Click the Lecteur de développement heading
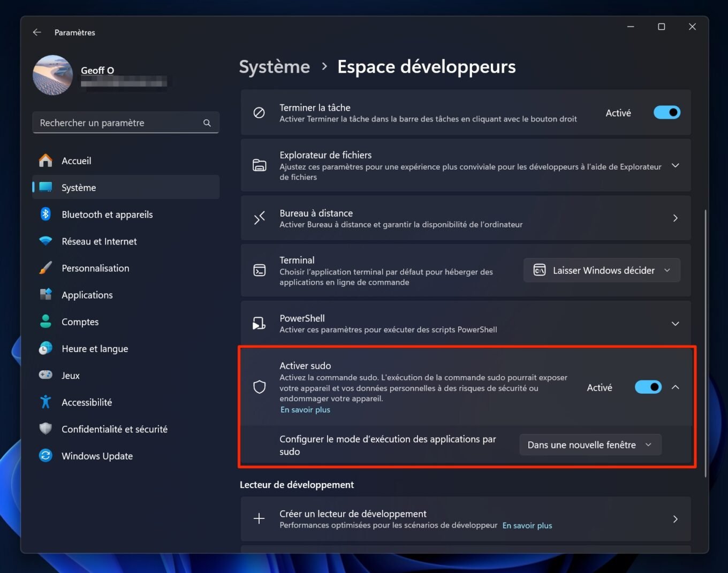 (x=297, y=485)
